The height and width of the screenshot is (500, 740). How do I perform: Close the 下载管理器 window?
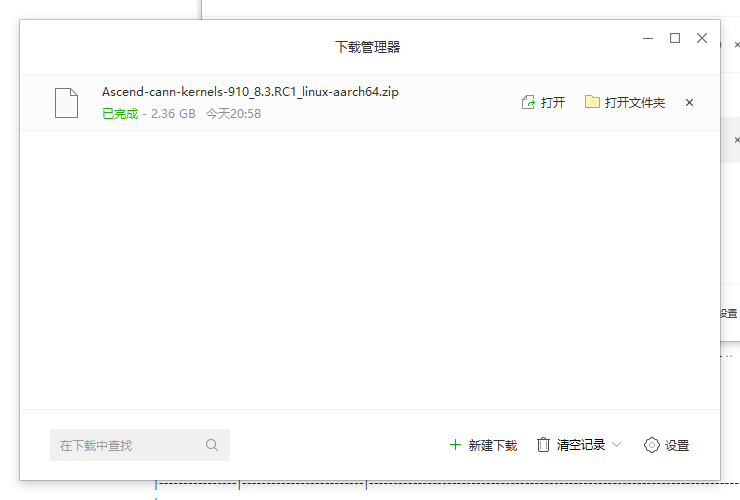pos(702,38)
